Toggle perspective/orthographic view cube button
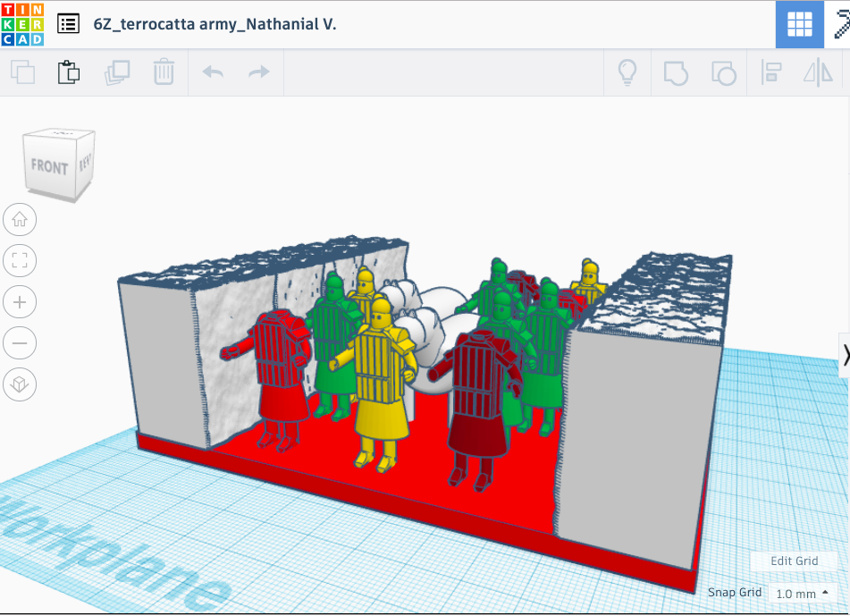Image resolution: width=850 pixels, height=616 pixels. 20,384
